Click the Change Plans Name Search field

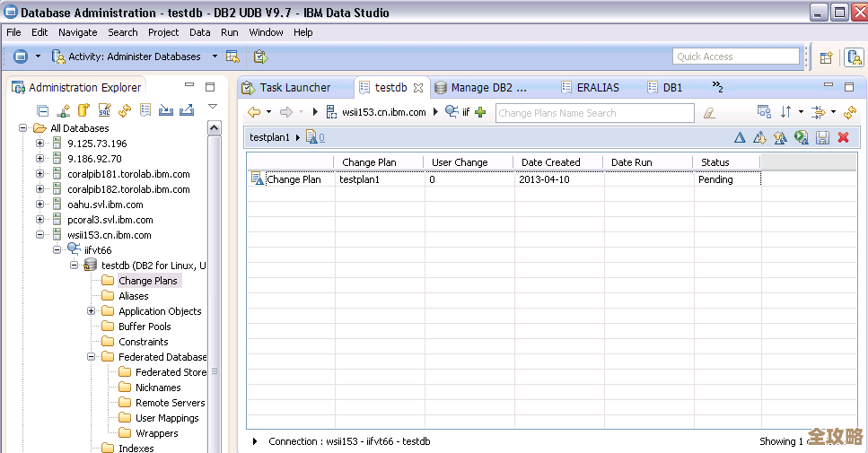point(594,113)
